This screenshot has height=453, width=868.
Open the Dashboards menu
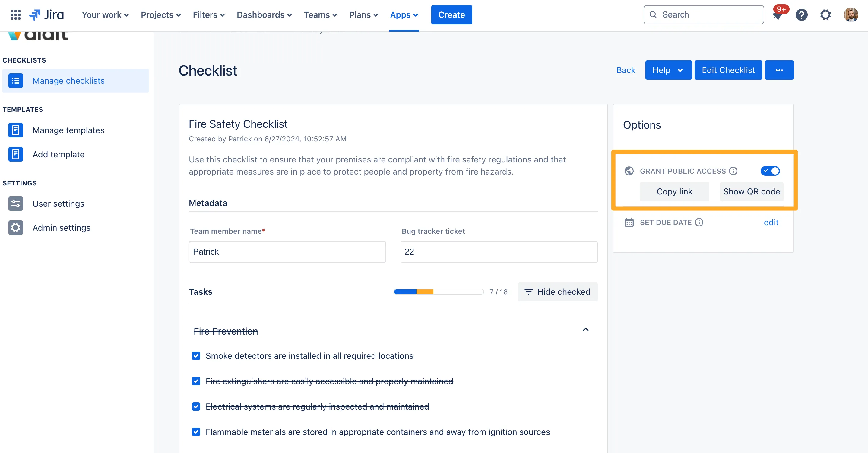pyautogui.click(x=264, y=15)
